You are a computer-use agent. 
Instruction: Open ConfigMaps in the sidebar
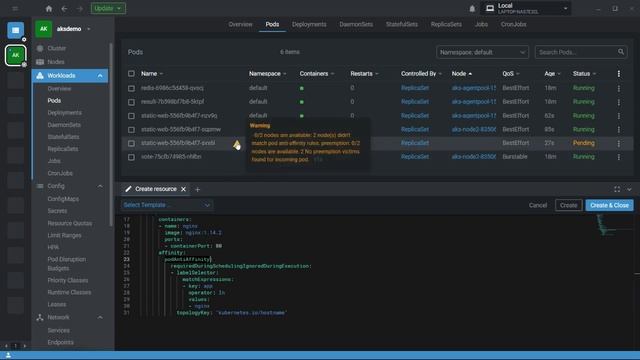[x=63, y=199]
